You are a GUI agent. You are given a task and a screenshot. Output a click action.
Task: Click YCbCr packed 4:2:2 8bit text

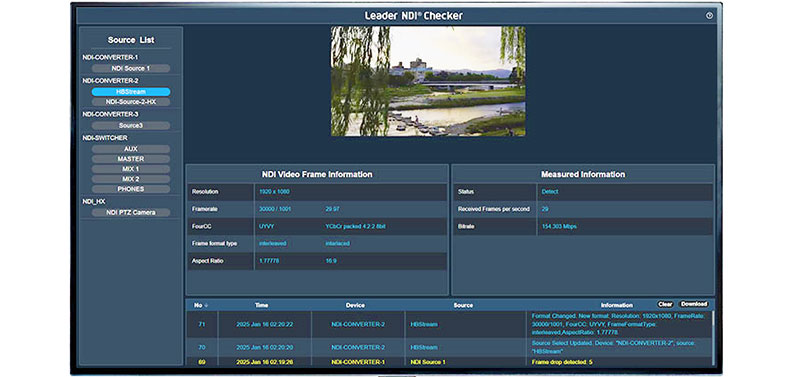pos(356,227)
